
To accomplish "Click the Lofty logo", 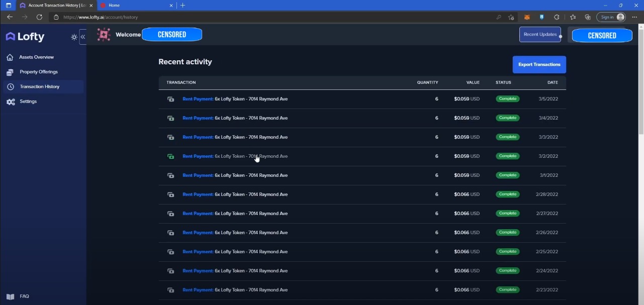I will point(25,37).
